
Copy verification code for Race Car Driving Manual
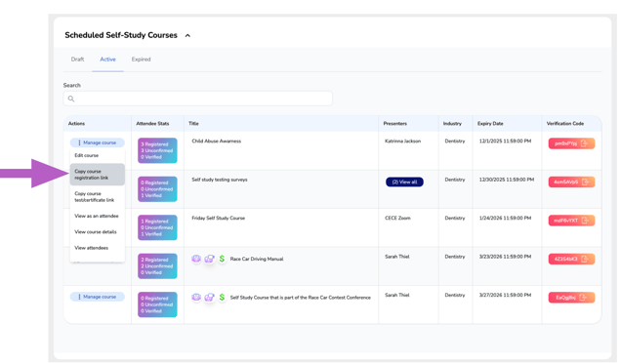click(571, 260)
